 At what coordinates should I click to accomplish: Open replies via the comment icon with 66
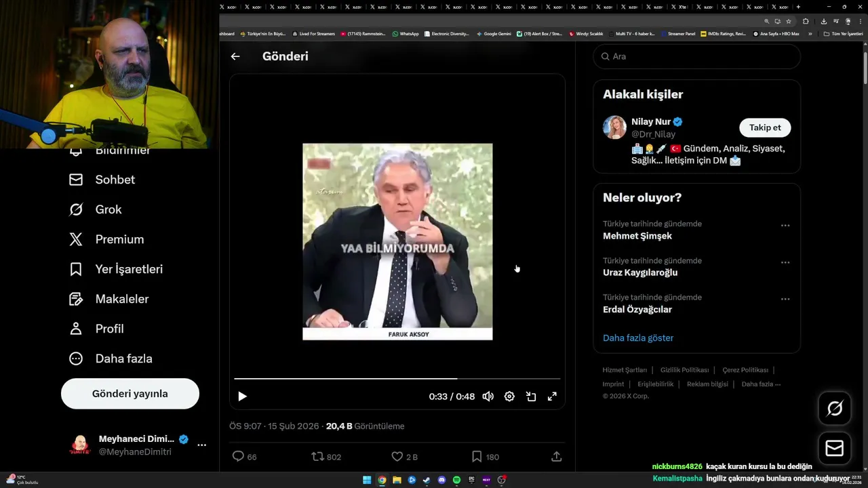pos(245,457)
